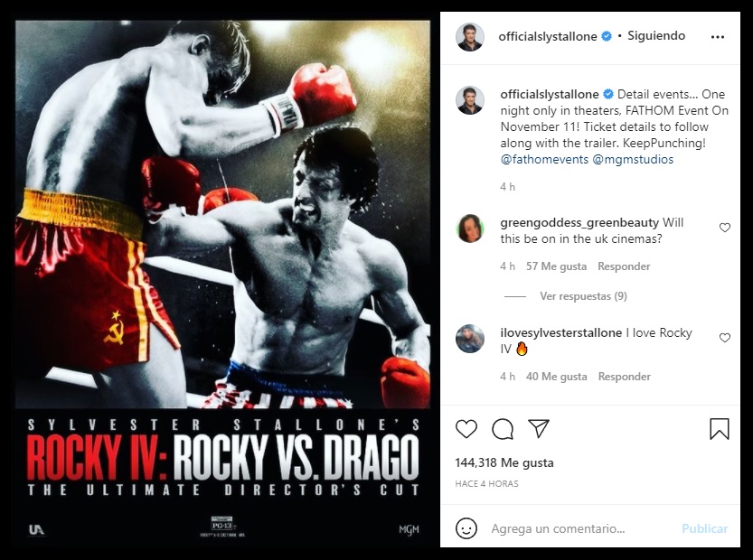The width and height of the screenshot is (753, 560).
Task: Toggle the Siguiendo following status
Action: pyautogui.click(x=656, y=35)
